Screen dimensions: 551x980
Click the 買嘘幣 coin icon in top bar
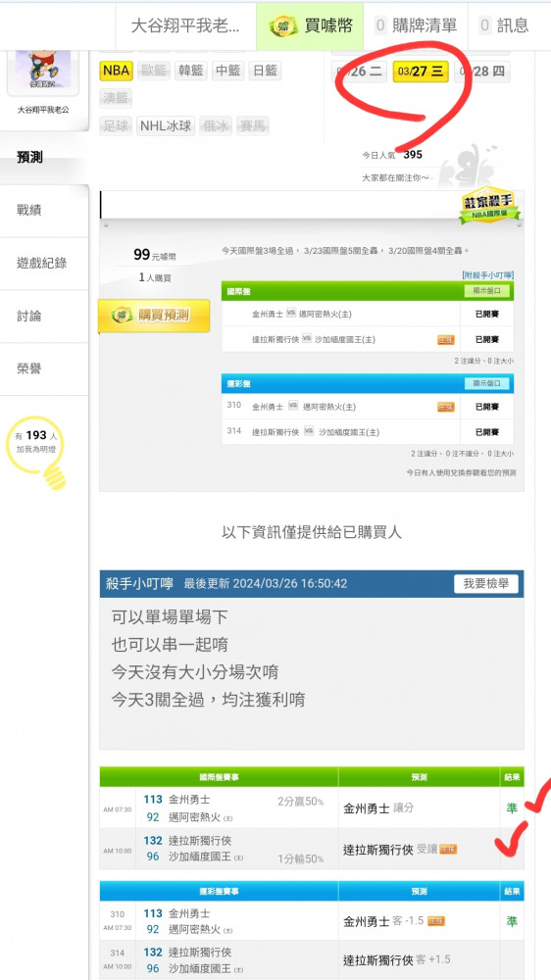point(283,25)
